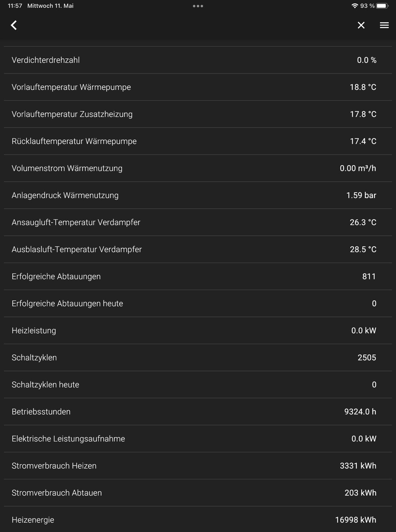Tap Anlagendruck Wärmenutzung entry
The width and height of the screenshot is (396, 532).
click(198, 195)
